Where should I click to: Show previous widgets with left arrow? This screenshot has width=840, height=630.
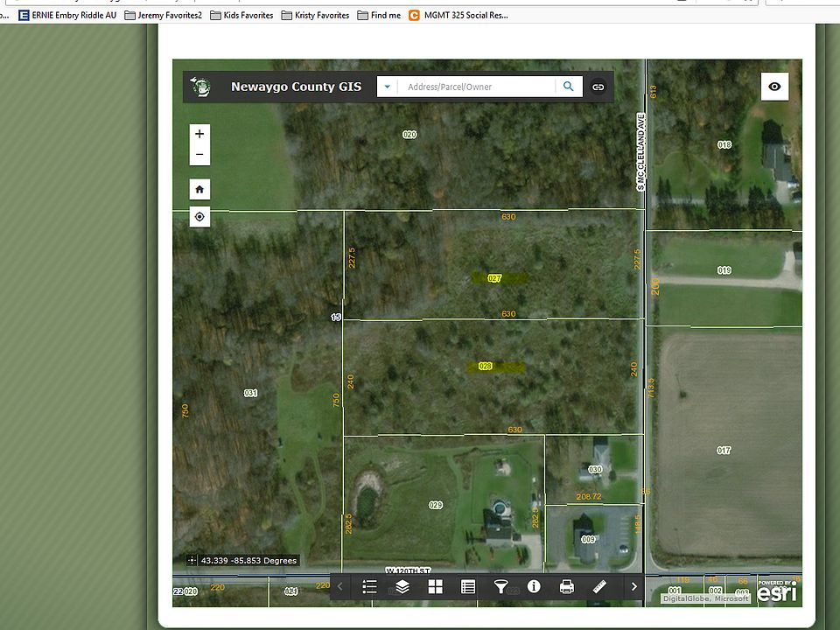coord(339,587)
